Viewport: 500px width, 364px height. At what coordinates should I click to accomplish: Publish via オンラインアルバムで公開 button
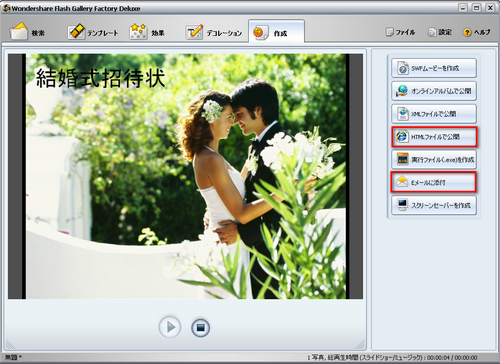[x=434, y=91]
